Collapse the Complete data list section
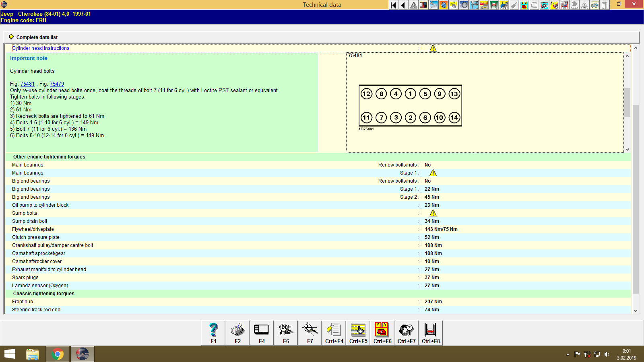644x362 pixels. (x=12, y=37)
